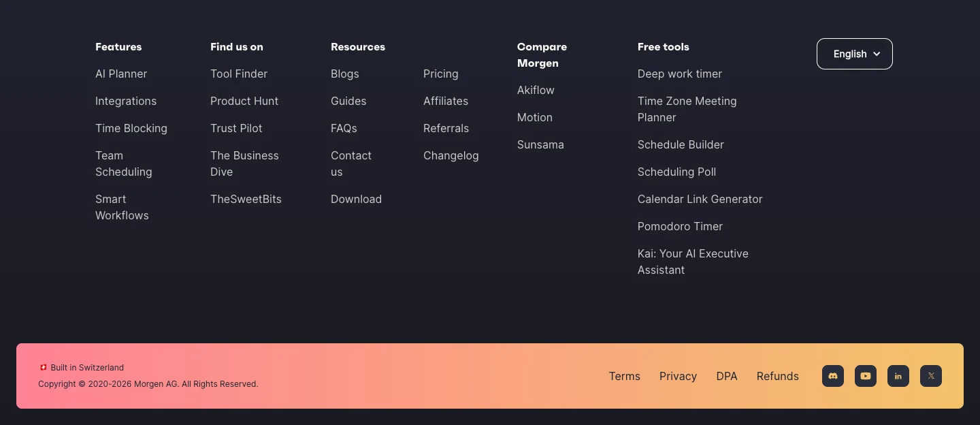Open the AI Planner features link

[121, 74]
